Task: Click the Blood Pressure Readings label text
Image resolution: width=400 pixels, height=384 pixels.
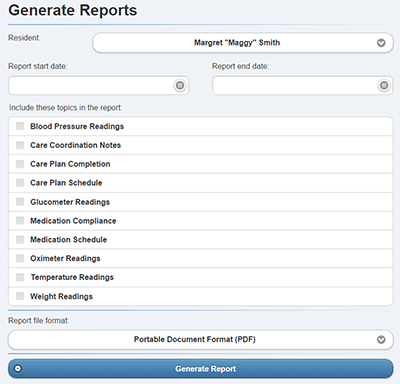Action: (77, 126)
